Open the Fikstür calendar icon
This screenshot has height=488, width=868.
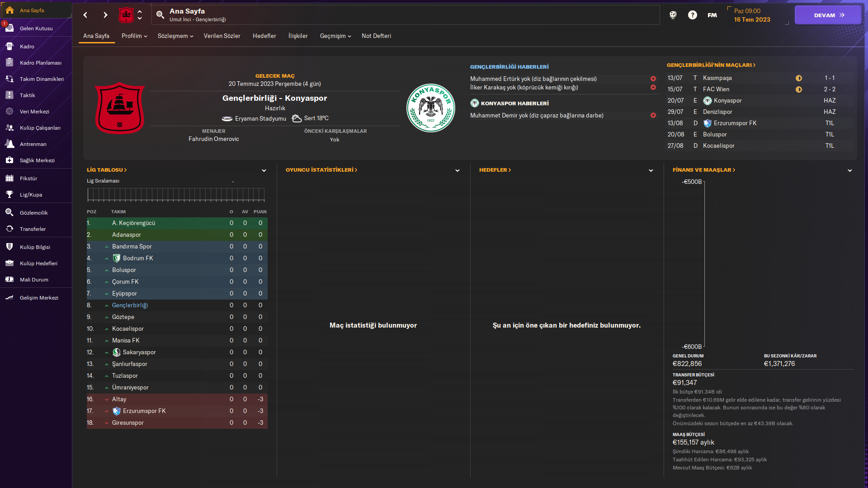(x=9, y=178)
